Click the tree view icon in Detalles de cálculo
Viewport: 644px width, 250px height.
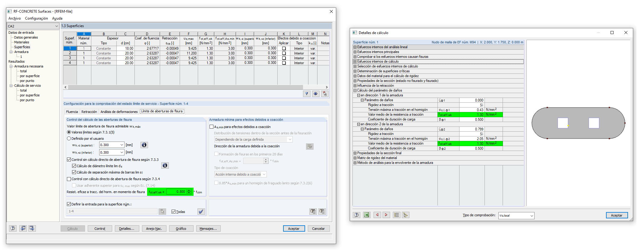[406, 215]
